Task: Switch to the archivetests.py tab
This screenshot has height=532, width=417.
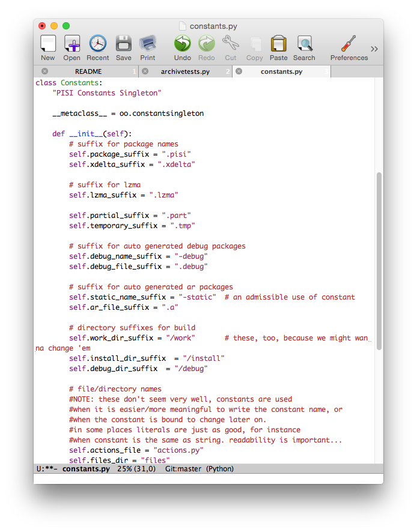Action: coord(186,71)
